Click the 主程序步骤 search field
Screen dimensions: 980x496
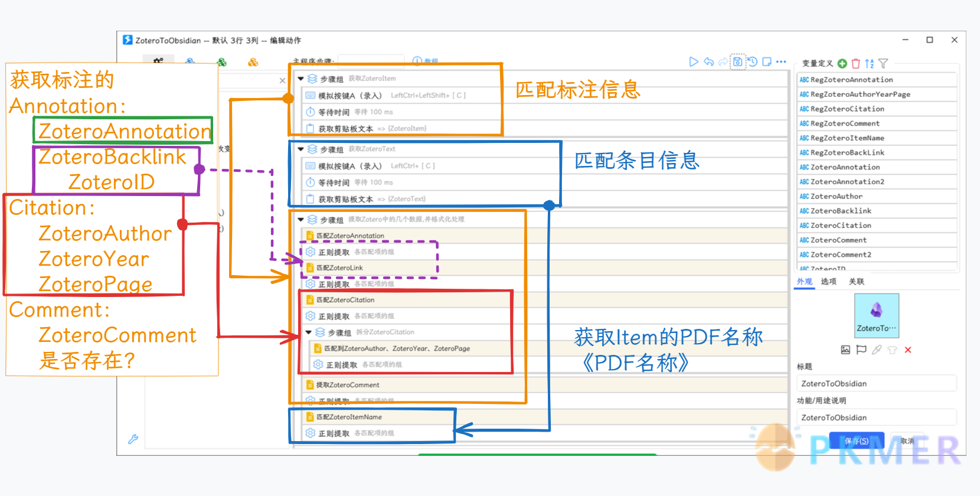coord(371,60)
